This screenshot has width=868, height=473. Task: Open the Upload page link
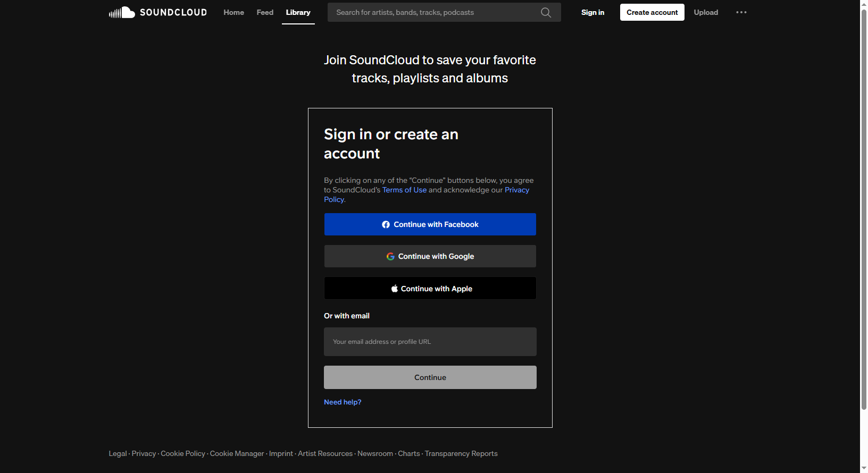coord(706,12)
